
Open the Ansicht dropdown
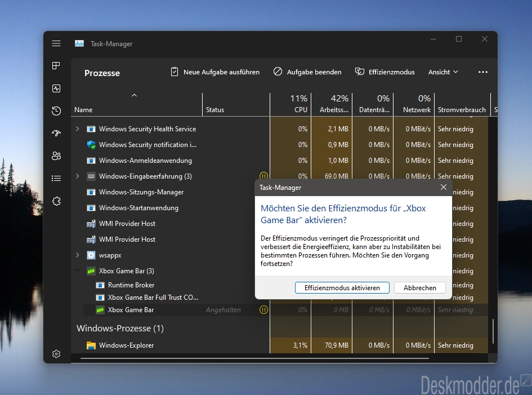pos(443,72)
